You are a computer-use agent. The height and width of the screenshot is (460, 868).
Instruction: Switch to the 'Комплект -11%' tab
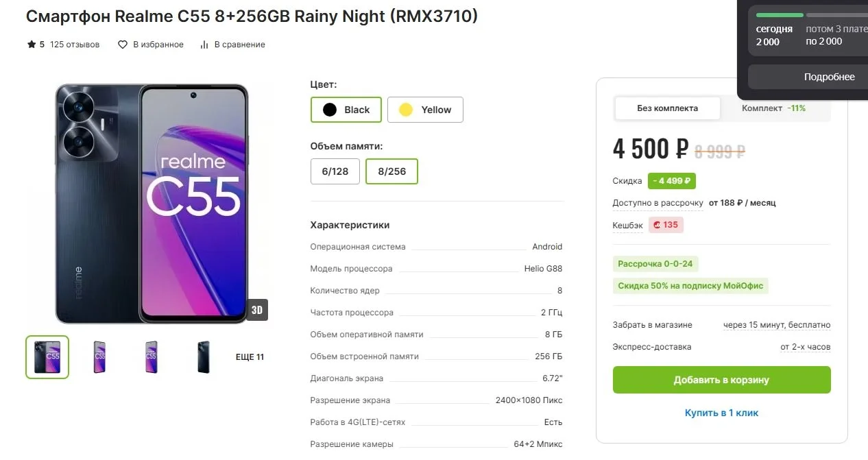click(774, 108)
